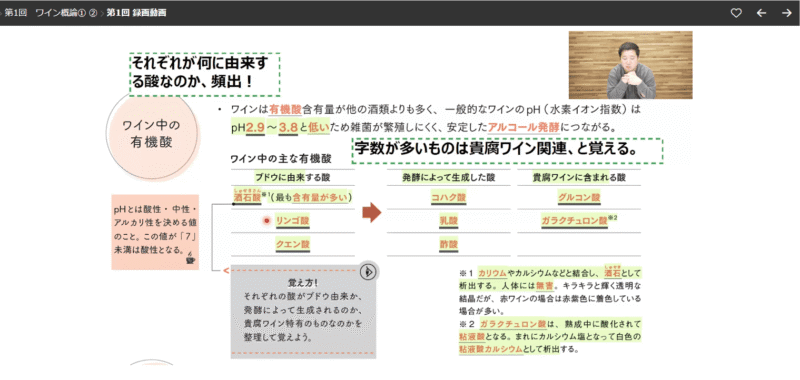Click the highlighted word 低い
The width and height of the screenshot is (800, 380).
coord(319,128)
